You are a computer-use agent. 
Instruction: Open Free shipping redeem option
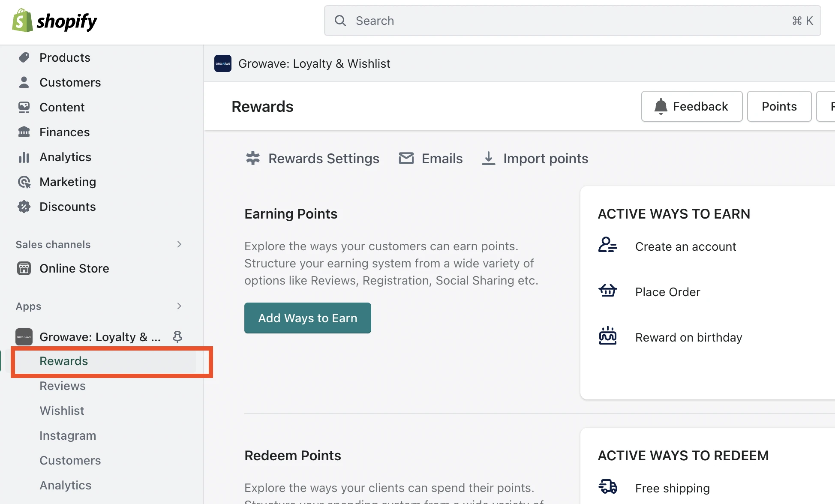(x=673, y=488)
